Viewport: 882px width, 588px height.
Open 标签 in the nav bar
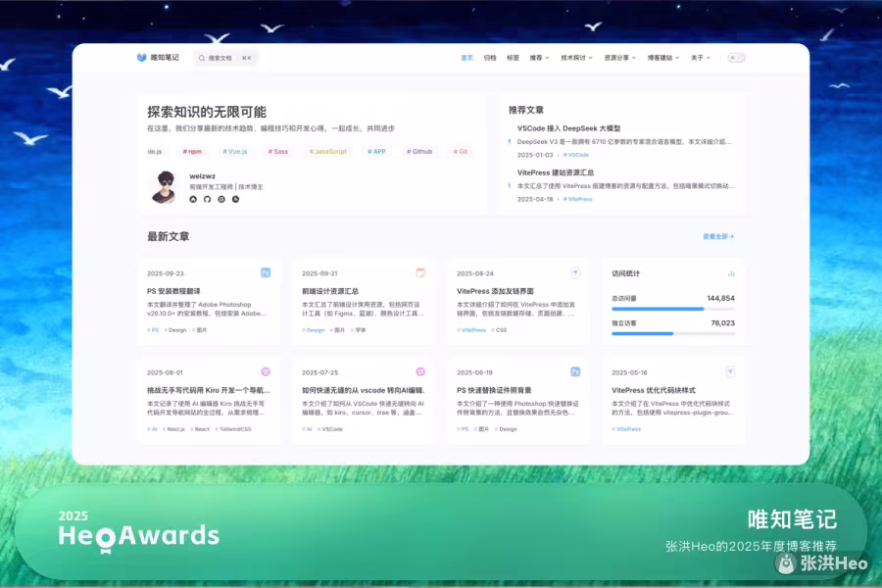[513, 58]
